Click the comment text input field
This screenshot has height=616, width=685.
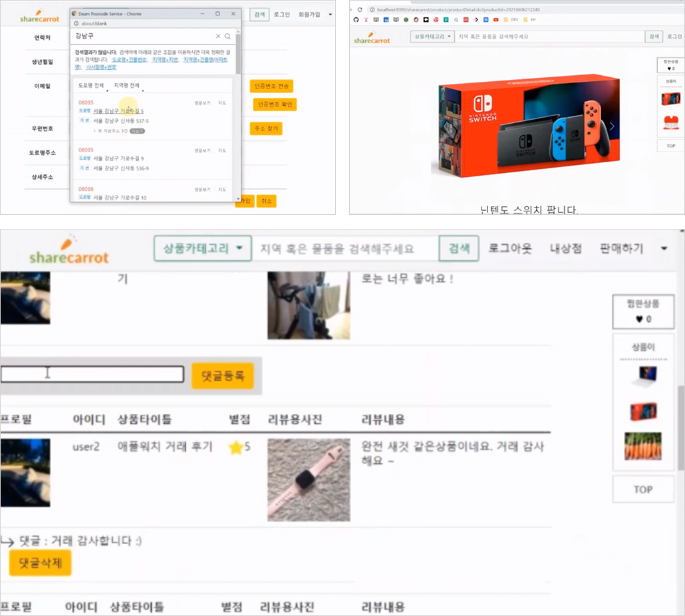point(92,375)
